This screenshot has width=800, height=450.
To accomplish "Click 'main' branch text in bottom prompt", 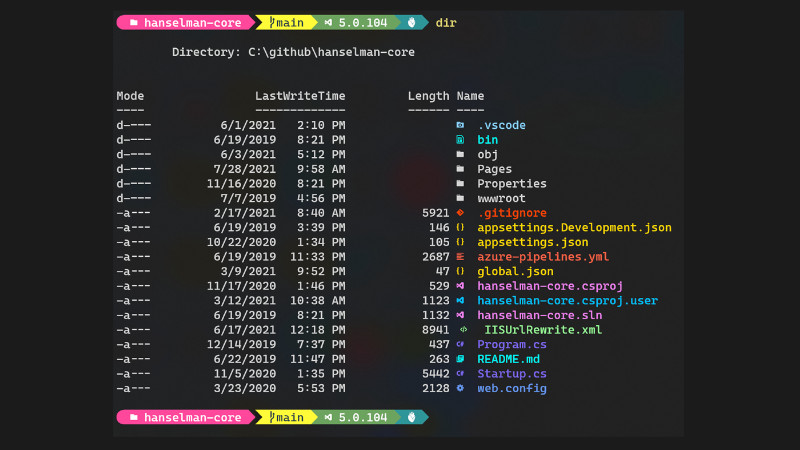I will (290, 417).
